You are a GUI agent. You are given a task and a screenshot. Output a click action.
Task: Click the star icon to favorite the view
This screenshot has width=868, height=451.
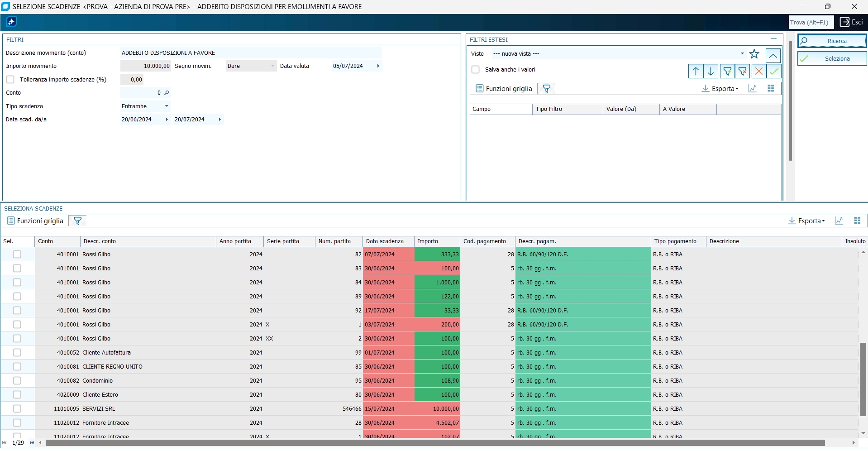(754, 54)
